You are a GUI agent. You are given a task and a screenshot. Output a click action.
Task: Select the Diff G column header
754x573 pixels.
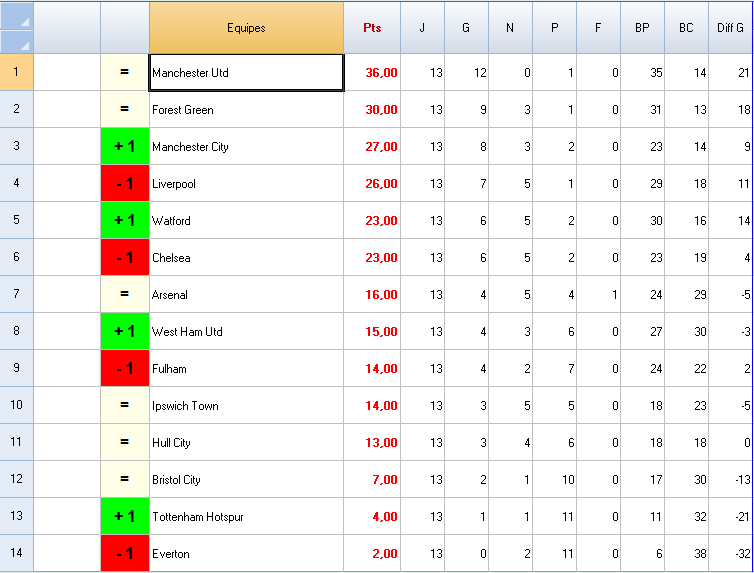click(731, 28)
